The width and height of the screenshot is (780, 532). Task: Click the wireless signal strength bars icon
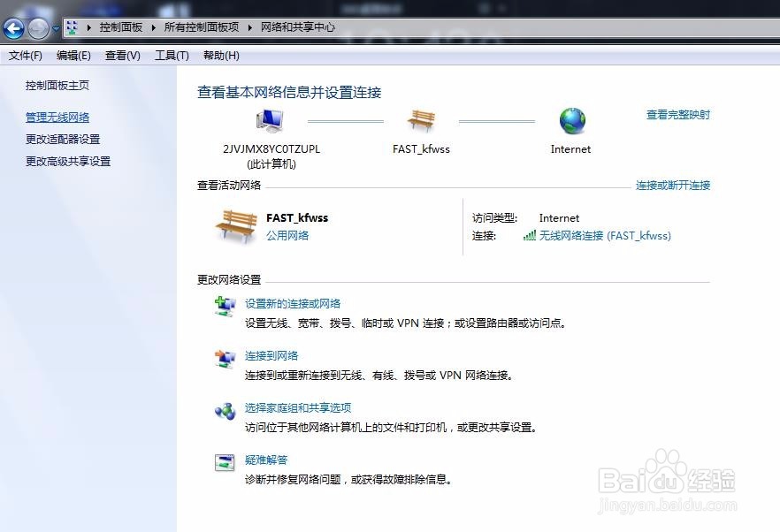[x=529, y=236]
